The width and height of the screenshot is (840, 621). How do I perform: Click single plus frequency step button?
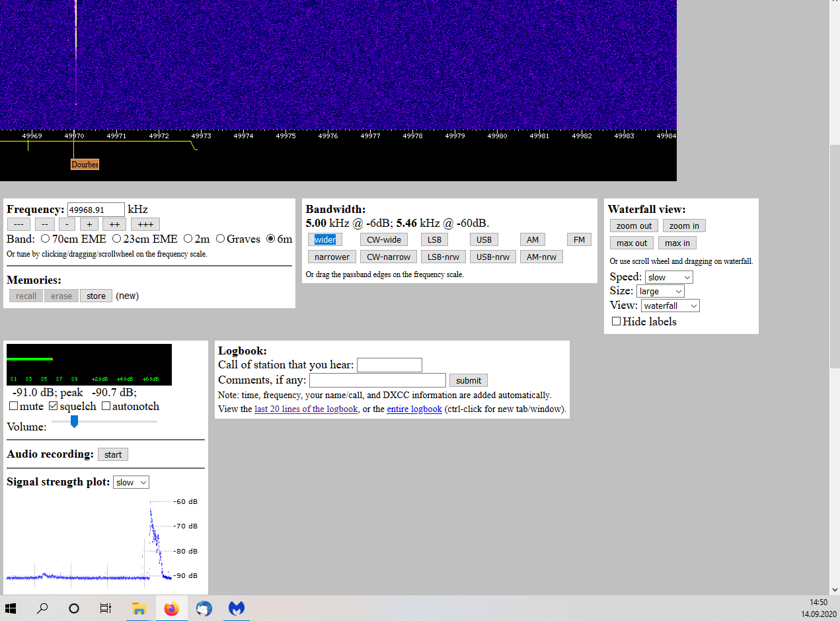click(89, 224)
